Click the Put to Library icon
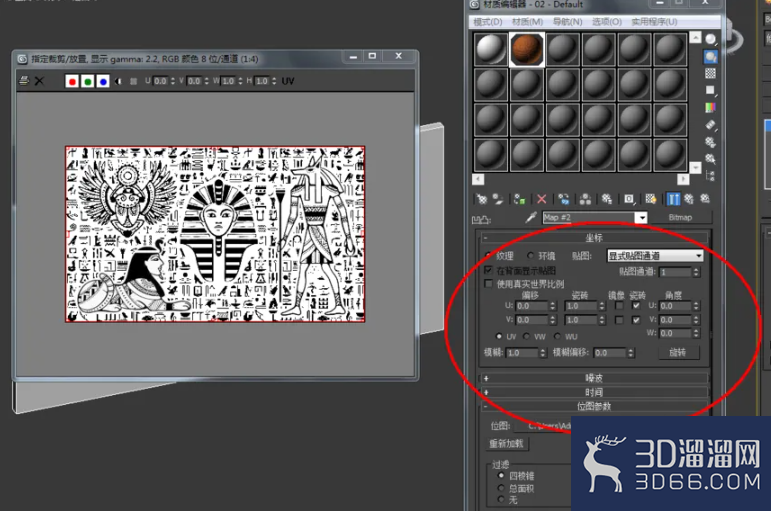This screenshot has width=771, height=511. click(607, 199)
